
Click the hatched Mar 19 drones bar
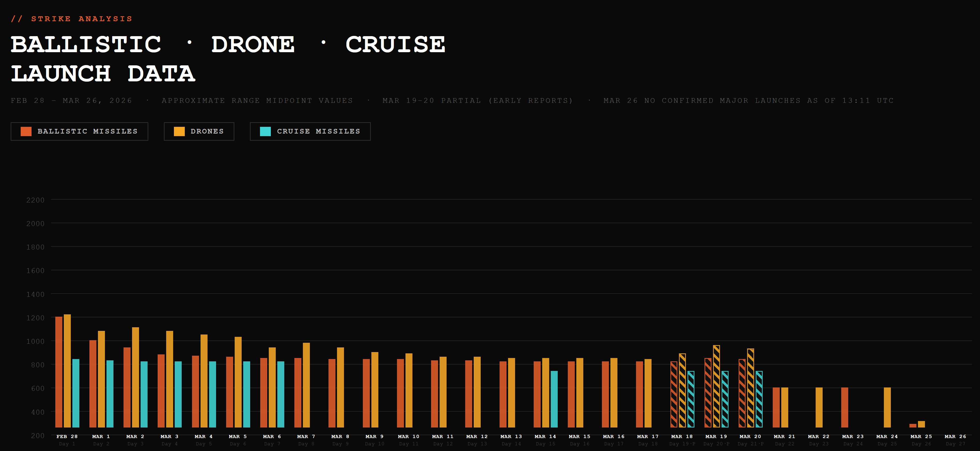(x=716, y=386)
